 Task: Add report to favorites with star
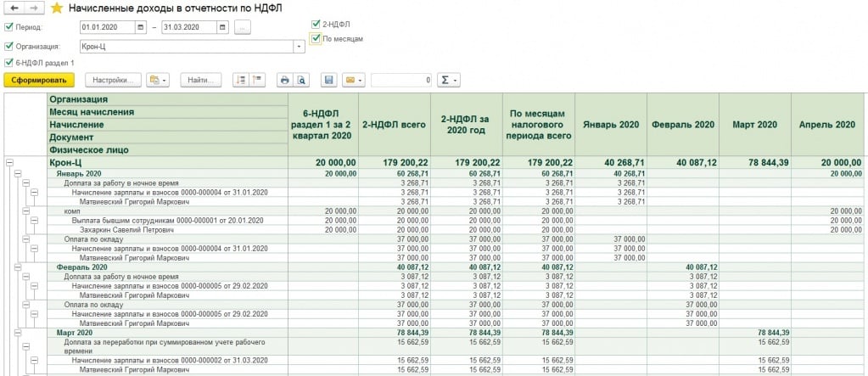[57, 8]
